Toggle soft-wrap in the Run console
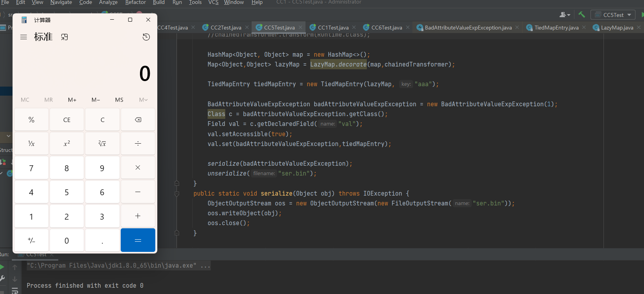This screenshot has height=294, width=644. click(x=15, y=291)
